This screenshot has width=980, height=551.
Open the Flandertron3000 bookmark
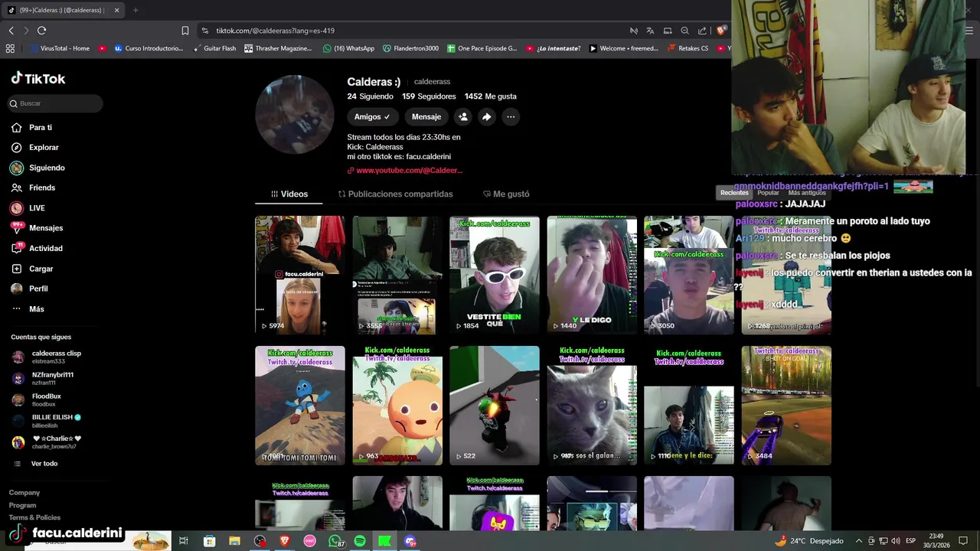click(x=410, y=48)
